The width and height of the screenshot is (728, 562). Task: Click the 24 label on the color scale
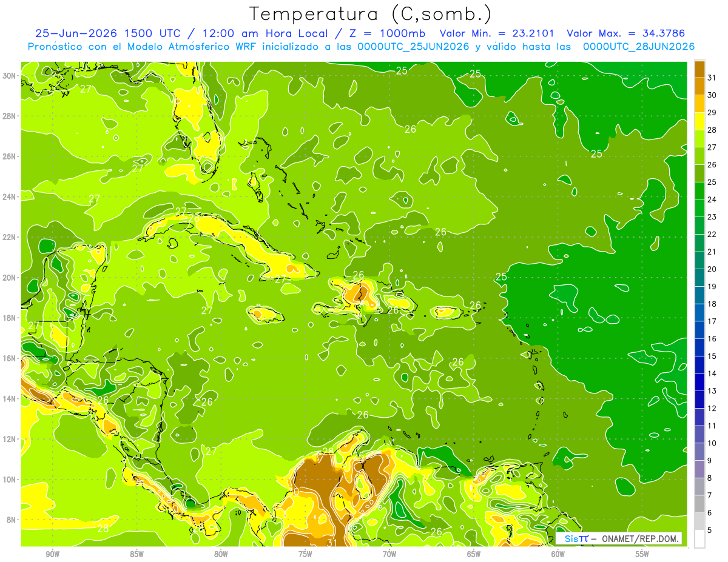[712, 199]
